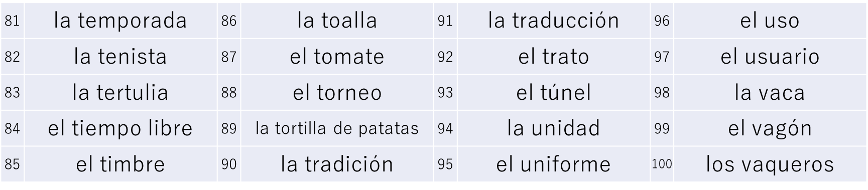The height and width of the screenshot is (190, 868).
Task: Click the word "la tradición"
Action: pyautogui.click(x=337, y=164)
